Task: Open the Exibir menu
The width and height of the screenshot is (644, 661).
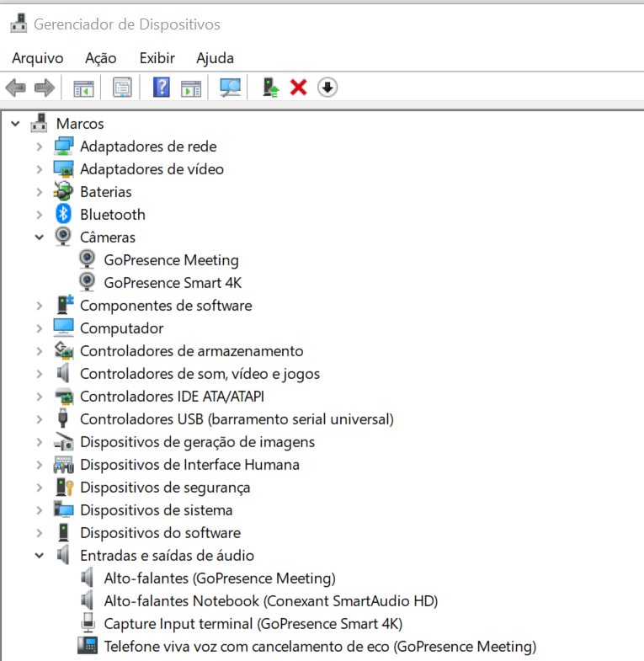Action: (157, 58)
